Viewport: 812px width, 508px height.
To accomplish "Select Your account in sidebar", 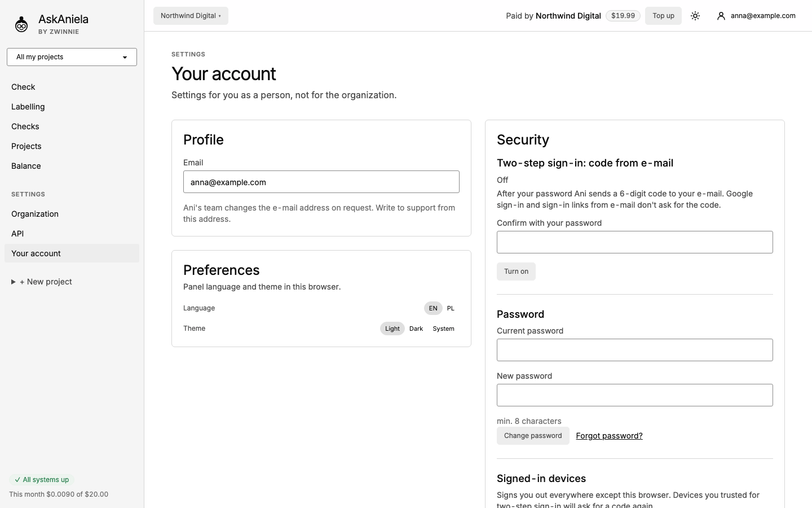I will pyautogui.click(x=72, y=253).
